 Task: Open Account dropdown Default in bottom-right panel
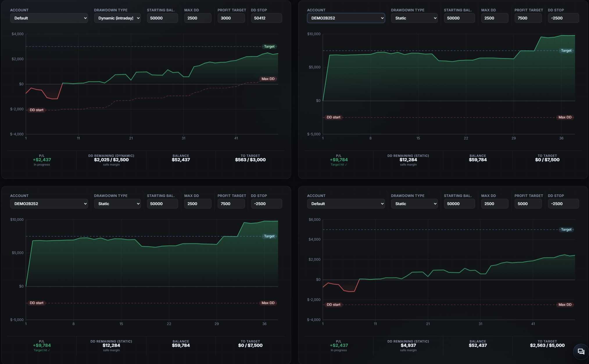click(x=346, y=204)
